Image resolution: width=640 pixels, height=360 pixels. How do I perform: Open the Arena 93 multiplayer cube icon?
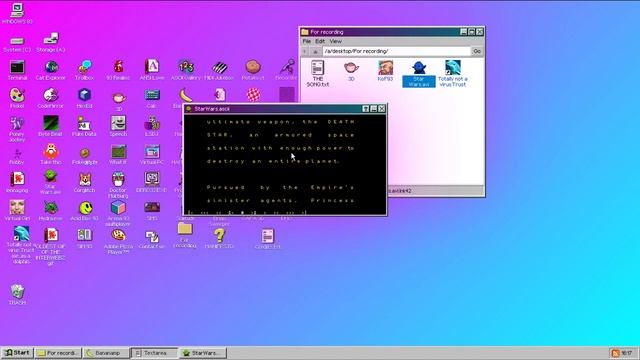click(x=118, y=213)
